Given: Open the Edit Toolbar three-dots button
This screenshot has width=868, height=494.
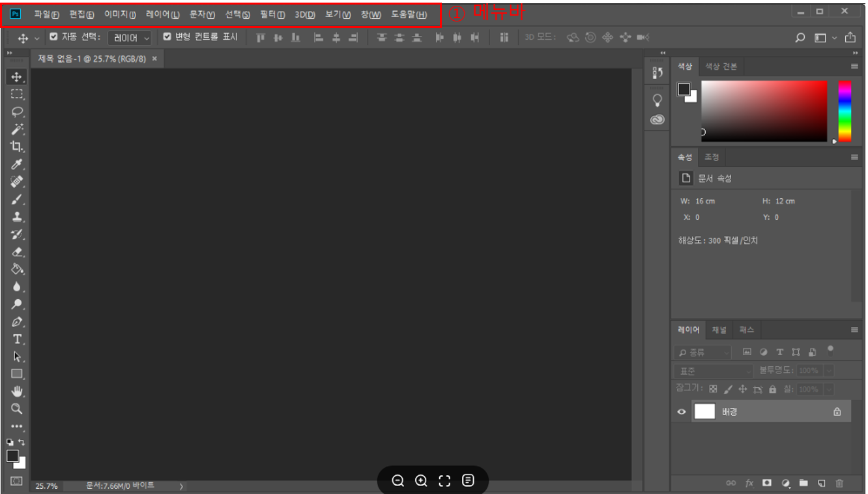Looking at the screenshot, I should coord(16,427).
